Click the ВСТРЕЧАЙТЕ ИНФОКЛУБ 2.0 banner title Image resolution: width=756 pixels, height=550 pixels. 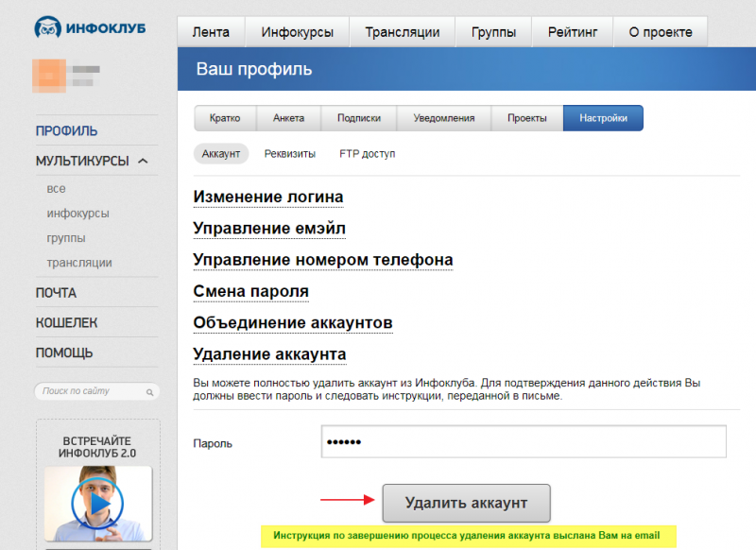pos(97,447)
